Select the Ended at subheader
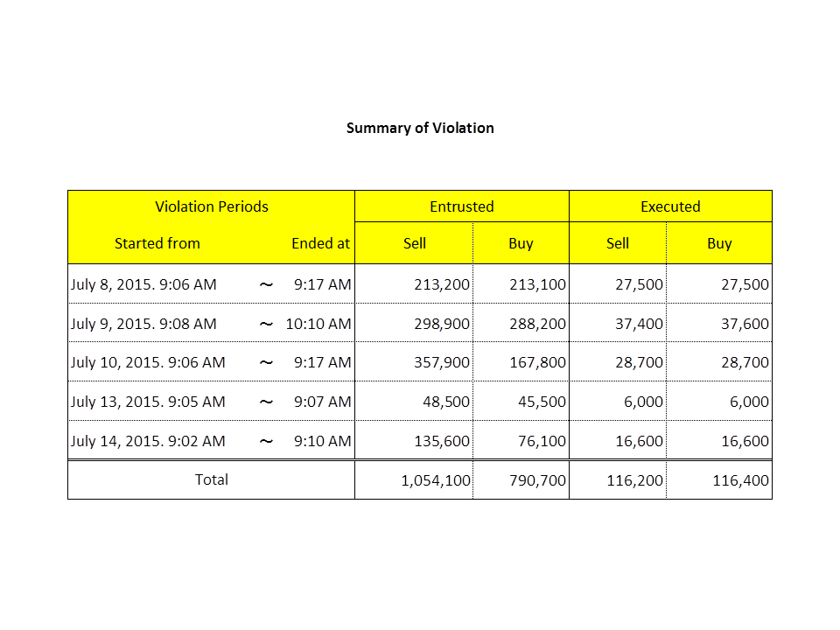This screenshot has height=630, width=840. tap(321, 243)
